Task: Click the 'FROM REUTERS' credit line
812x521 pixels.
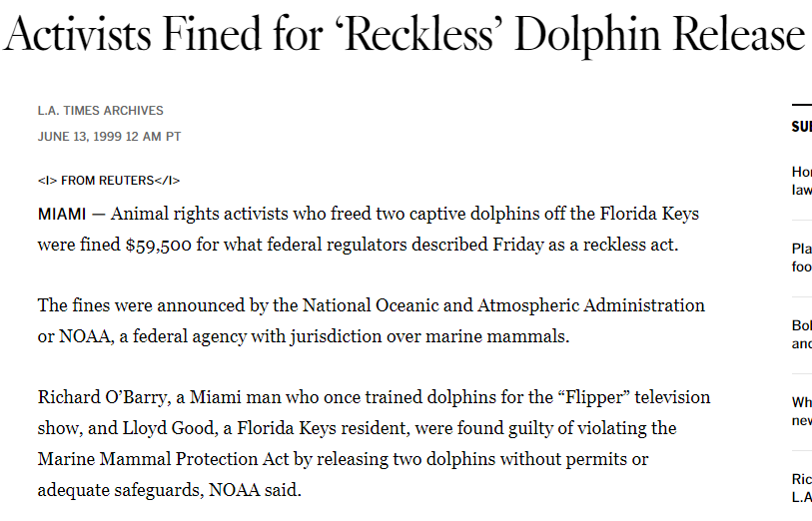Action: click(109, 181)
